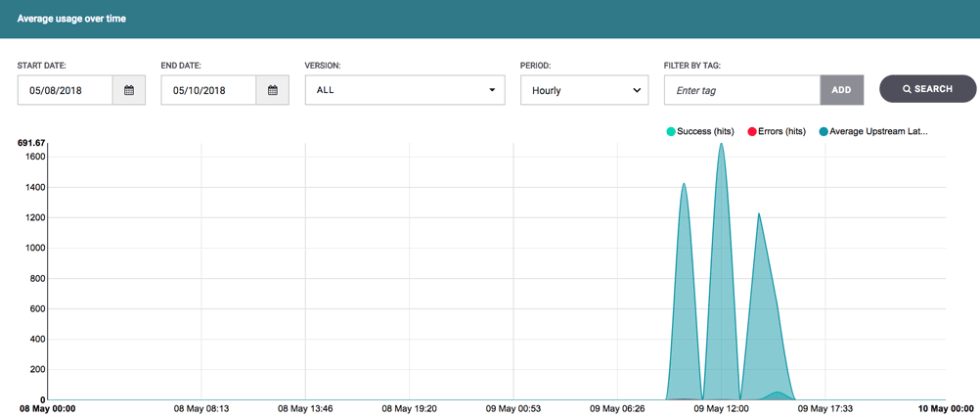Click the 08 May 13:46 axis label
Viewport: 980px width, 418px height.
tap(305, 408)
